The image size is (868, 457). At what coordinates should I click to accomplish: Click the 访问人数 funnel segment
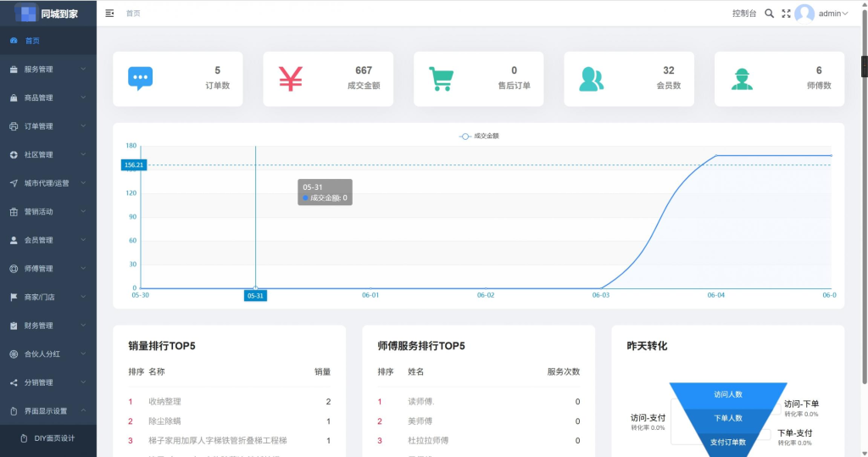click(728, 394)
